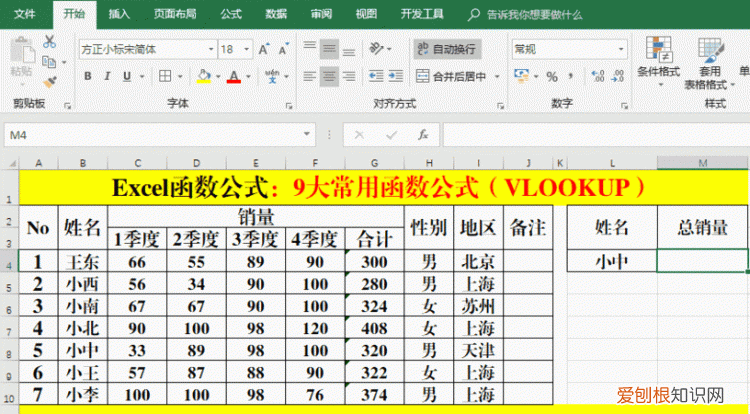Image resolution: width=750 pixels, height=414 pixels.
Task: Click the accounting number format icon
Action: tap(521, 76)
